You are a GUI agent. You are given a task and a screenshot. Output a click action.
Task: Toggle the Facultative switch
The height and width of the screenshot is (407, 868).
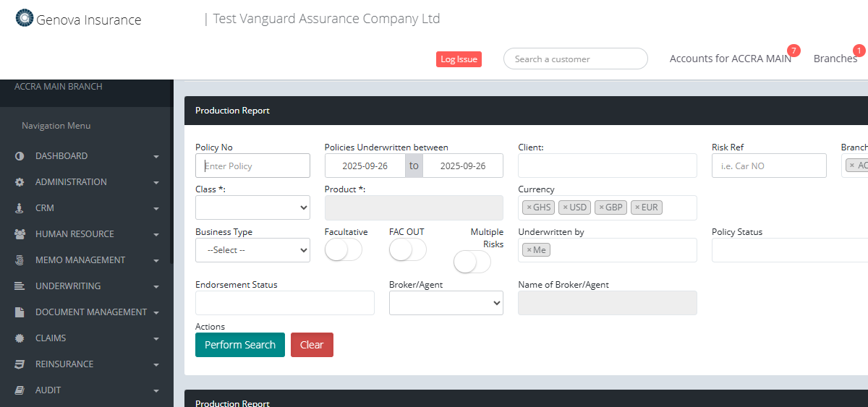(343, 250)
